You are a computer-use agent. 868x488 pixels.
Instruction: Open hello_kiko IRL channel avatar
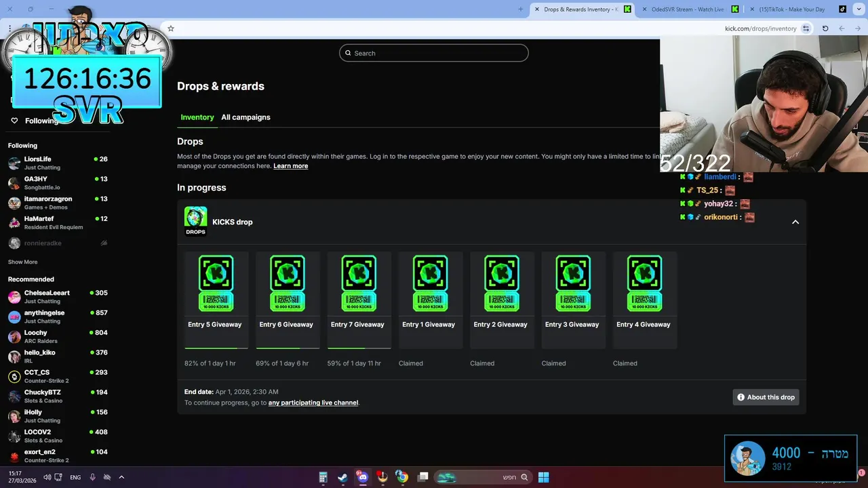pos(14,357)
